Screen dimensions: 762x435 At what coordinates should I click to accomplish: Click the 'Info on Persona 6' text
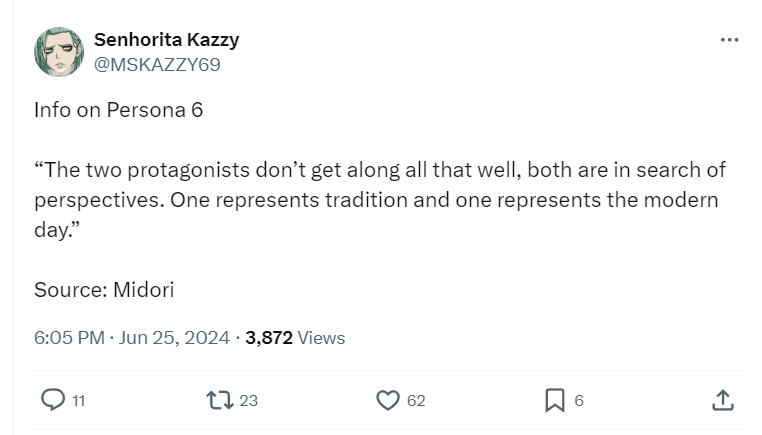tap(119, 110)
